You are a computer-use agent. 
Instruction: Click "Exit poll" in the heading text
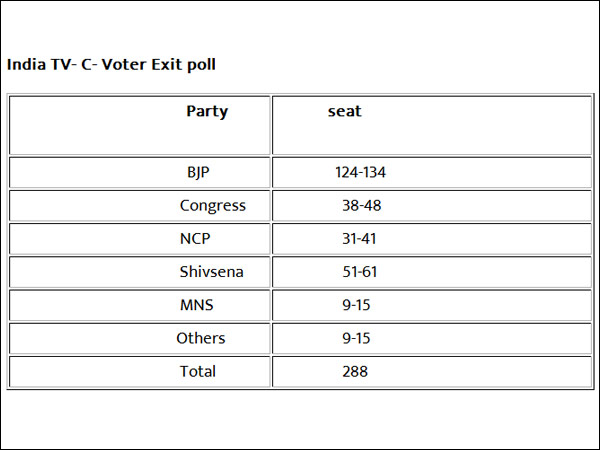[184, 65]
